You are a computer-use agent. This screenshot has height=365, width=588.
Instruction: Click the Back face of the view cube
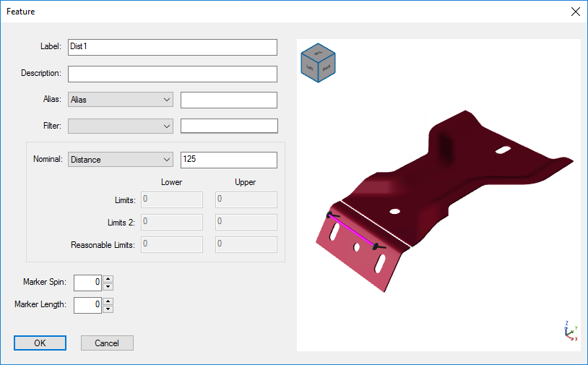pos(326,67)
